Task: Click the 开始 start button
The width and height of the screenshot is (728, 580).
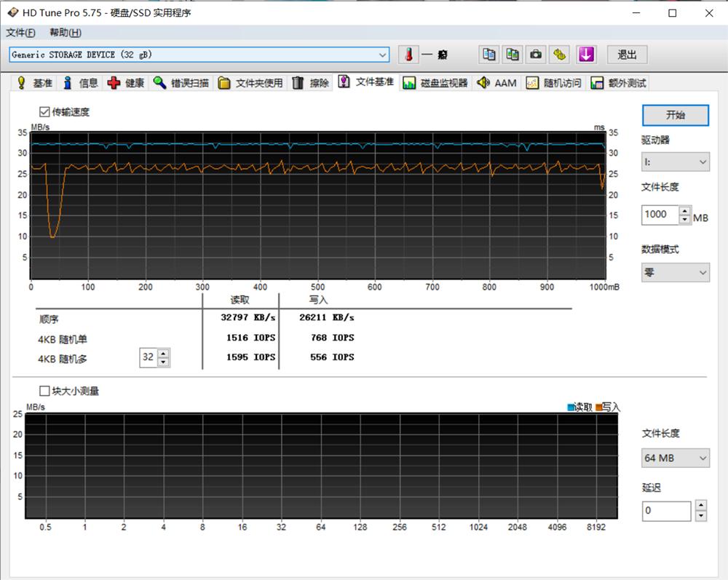Action: tap(675, 115)
